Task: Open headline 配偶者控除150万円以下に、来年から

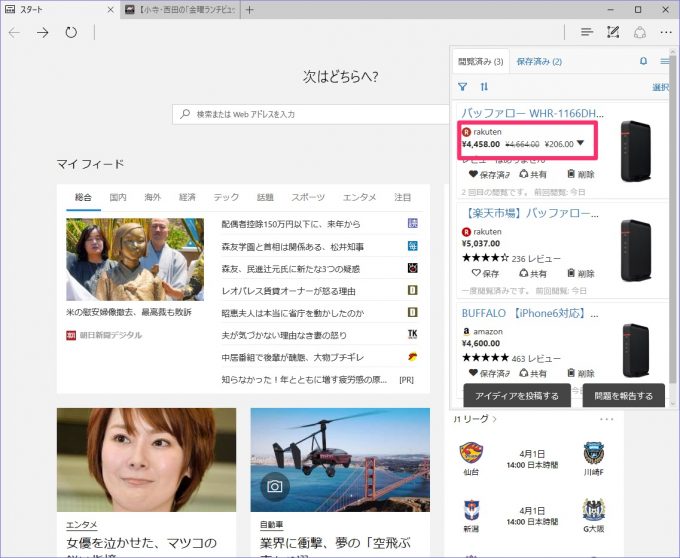Action: [x=291, y=224]
